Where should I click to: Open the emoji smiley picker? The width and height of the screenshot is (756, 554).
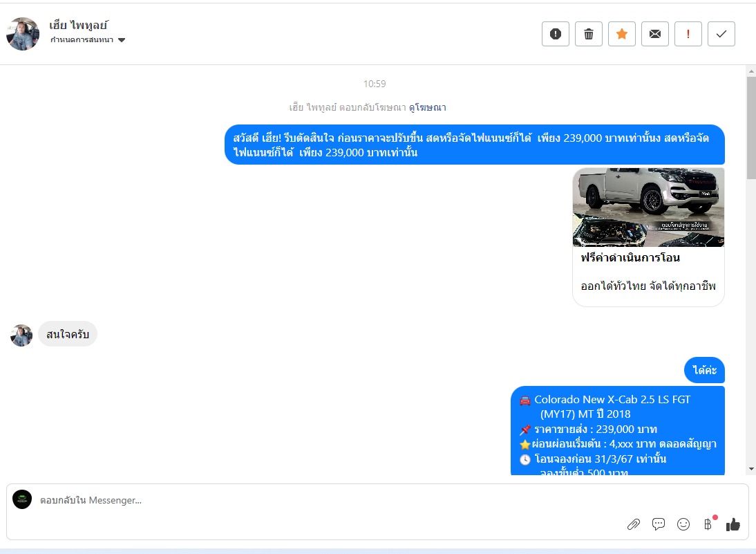click(683, 524)
